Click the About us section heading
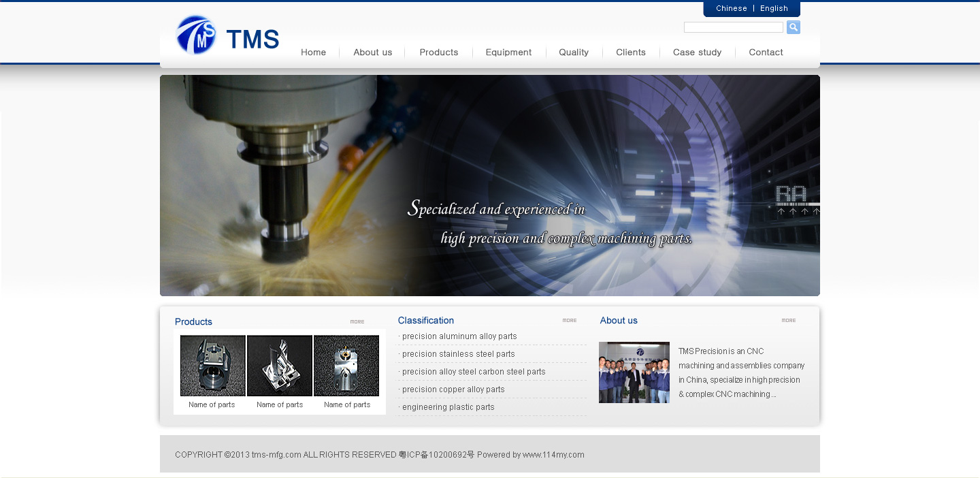Image resolution: width=980 pixels, height=478 pixels. 619,321
